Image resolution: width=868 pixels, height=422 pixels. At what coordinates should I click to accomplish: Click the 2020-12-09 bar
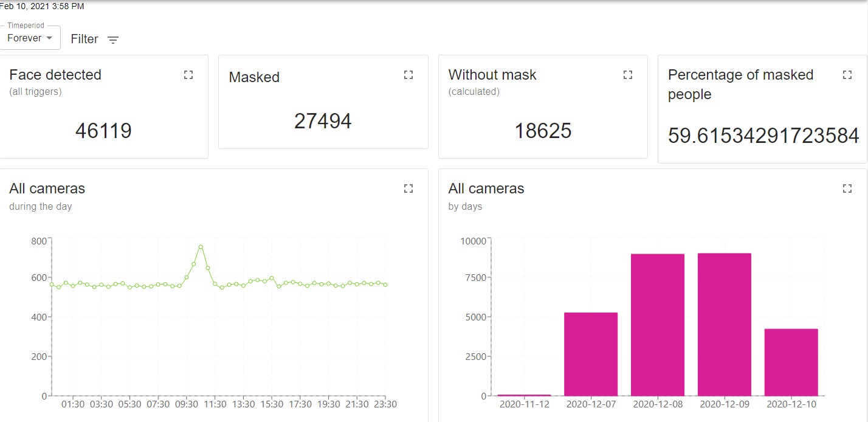click(725, 324)
